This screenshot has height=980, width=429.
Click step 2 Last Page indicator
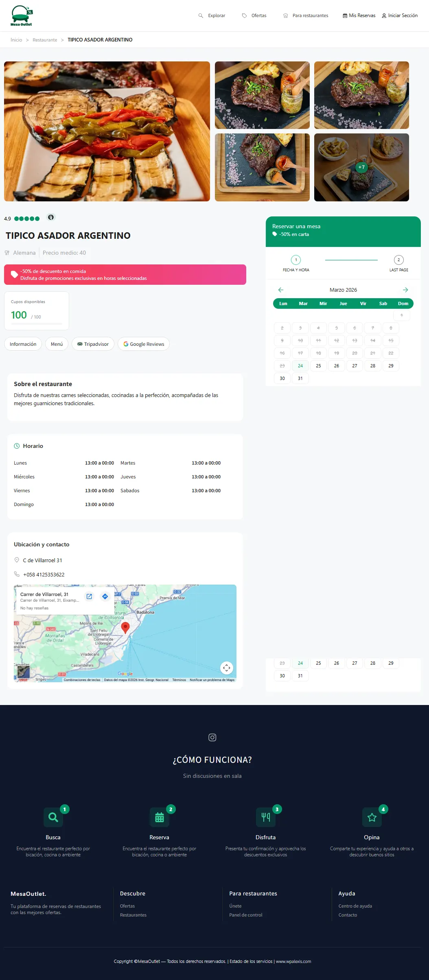click(398, 260)
